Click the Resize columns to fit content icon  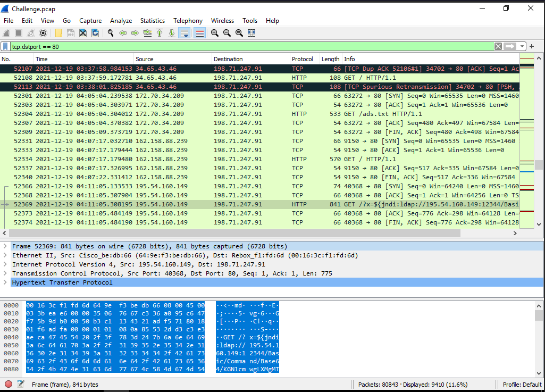(251, 33)
